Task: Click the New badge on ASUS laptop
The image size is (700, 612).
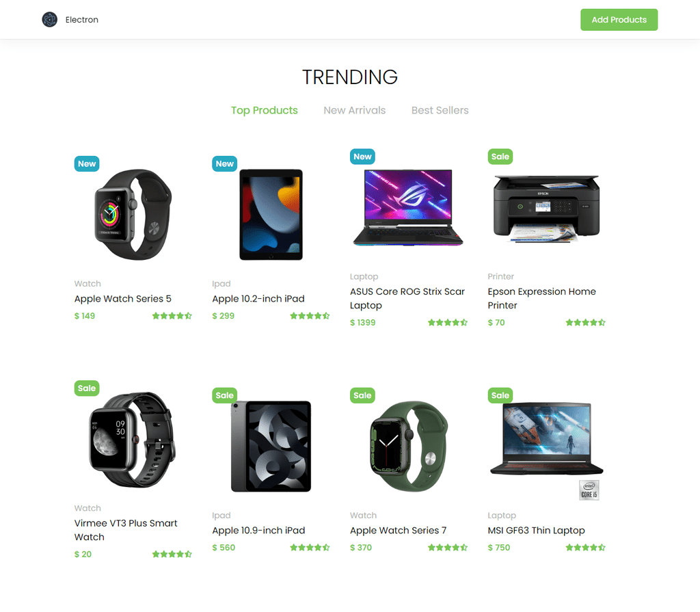Action: (362, 157)
